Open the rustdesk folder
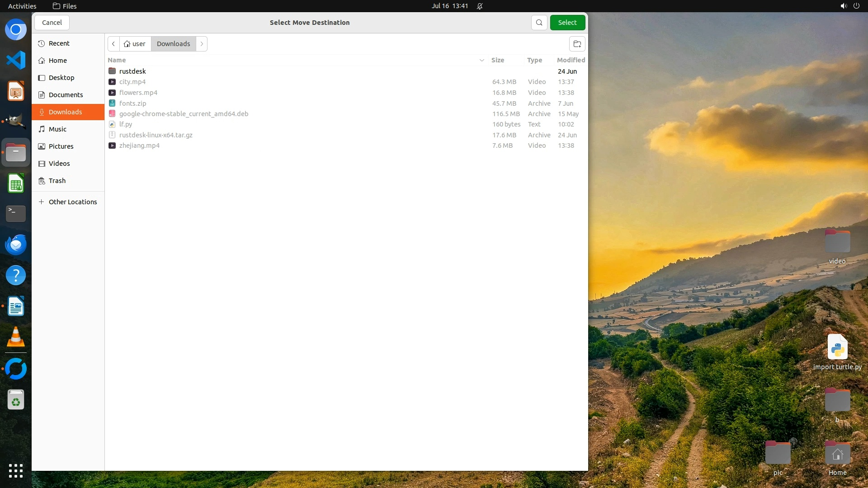The width and height of the screenshot is (868, 488). tap(132, 71)
